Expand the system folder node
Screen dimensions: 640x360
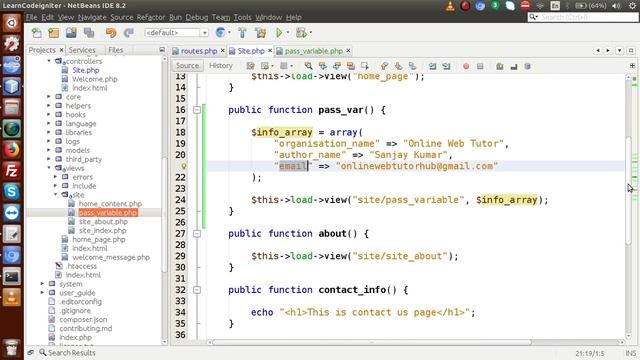42,284
